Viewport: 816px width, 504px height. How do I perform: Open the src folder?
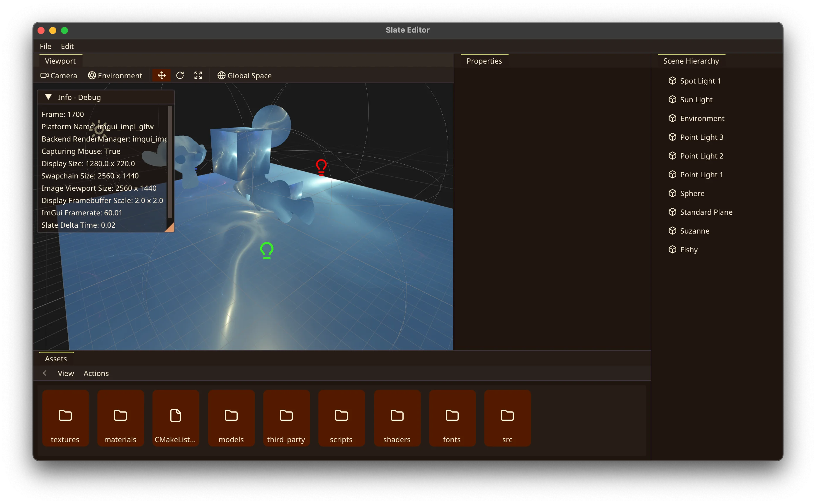[x=507, y=418]
